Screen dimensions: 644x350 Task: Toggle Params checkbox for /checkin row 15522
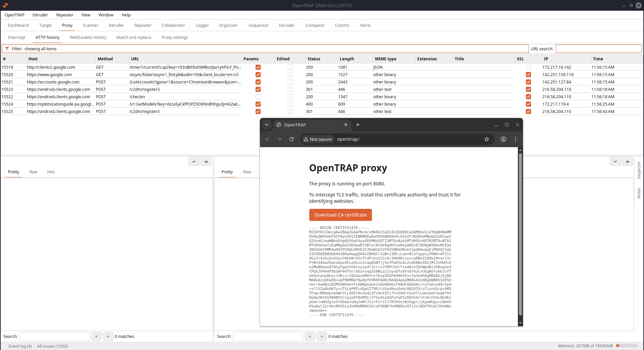pos(258,97)
